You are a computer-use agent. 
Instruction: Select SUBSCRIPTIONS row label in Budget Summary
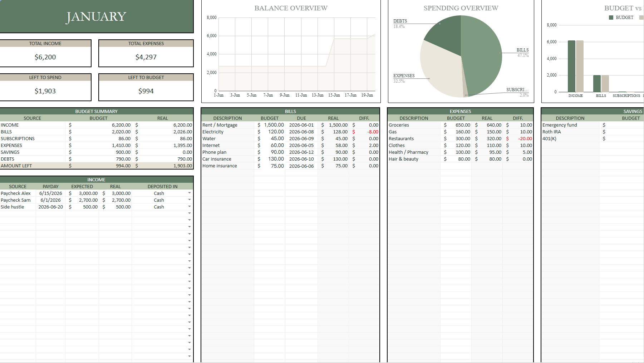pos(18,138)
